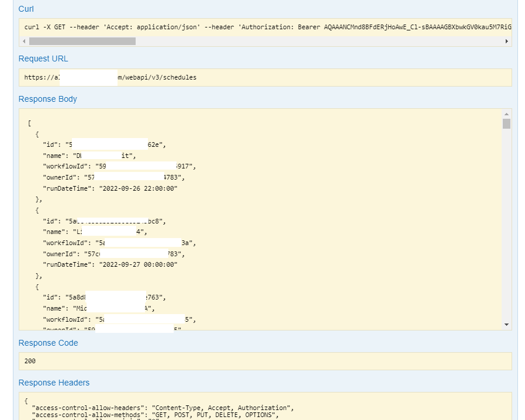The width and height of the screenshot is (525, 420).
Task: Click the Response Headers heading
Action: pos(54,383)
